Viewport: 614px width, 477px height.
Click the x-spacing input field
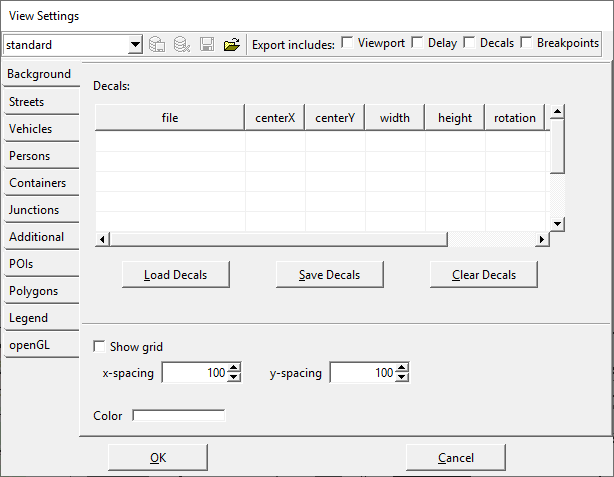(194, 373)
